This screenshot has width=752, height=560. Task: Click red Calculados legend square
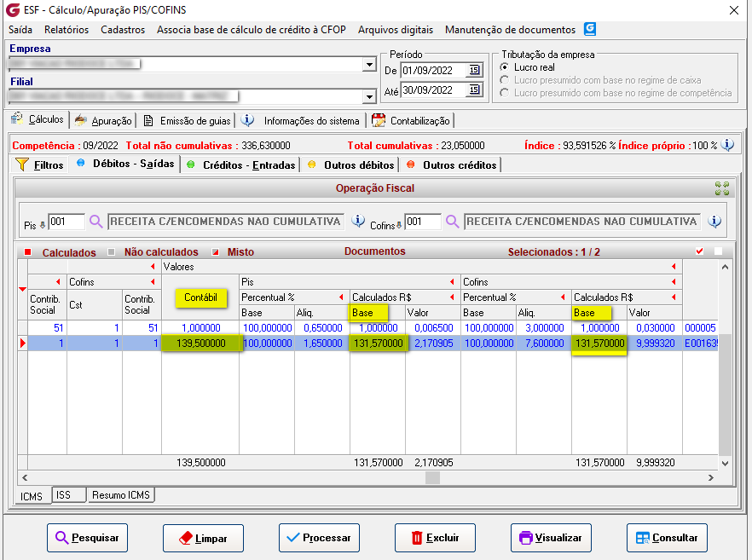[28, 252]
